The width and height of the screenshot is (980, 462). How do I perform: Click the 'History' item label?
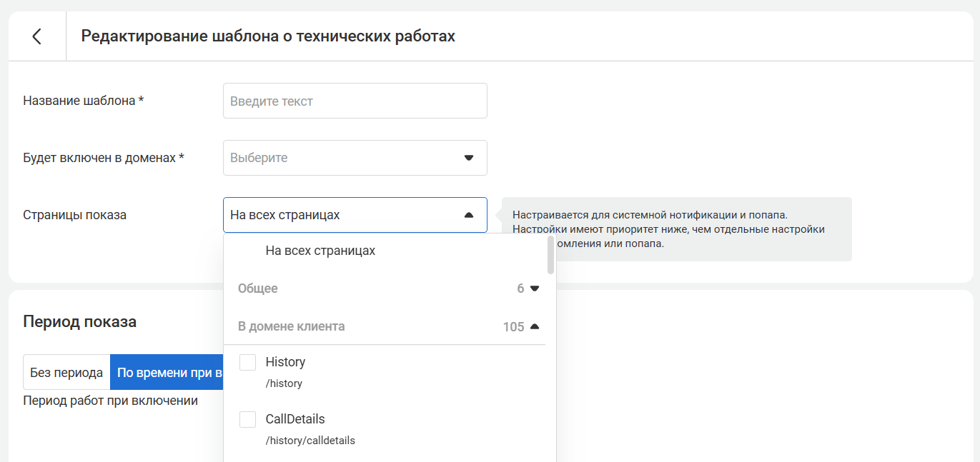(285, 362)
